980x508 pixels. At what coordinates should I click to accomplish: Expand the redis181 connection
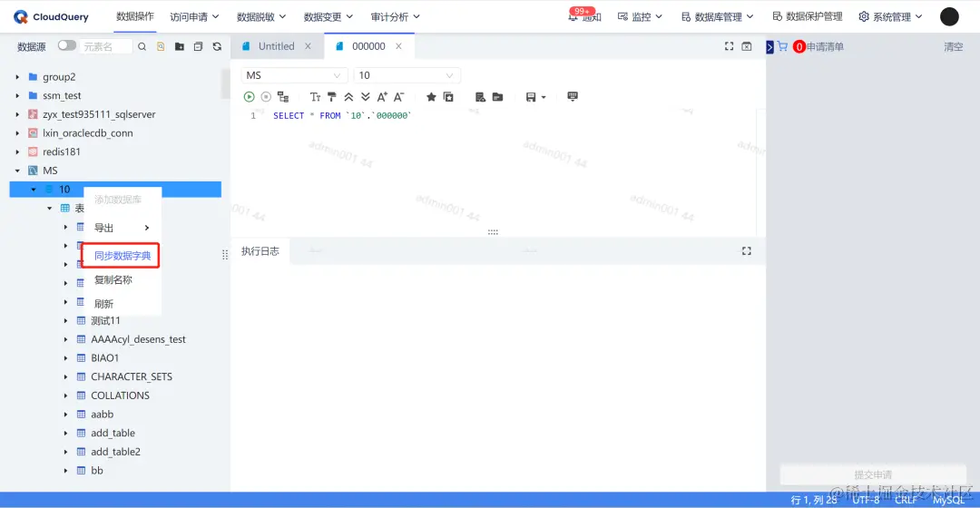click(x=17, y=151)
